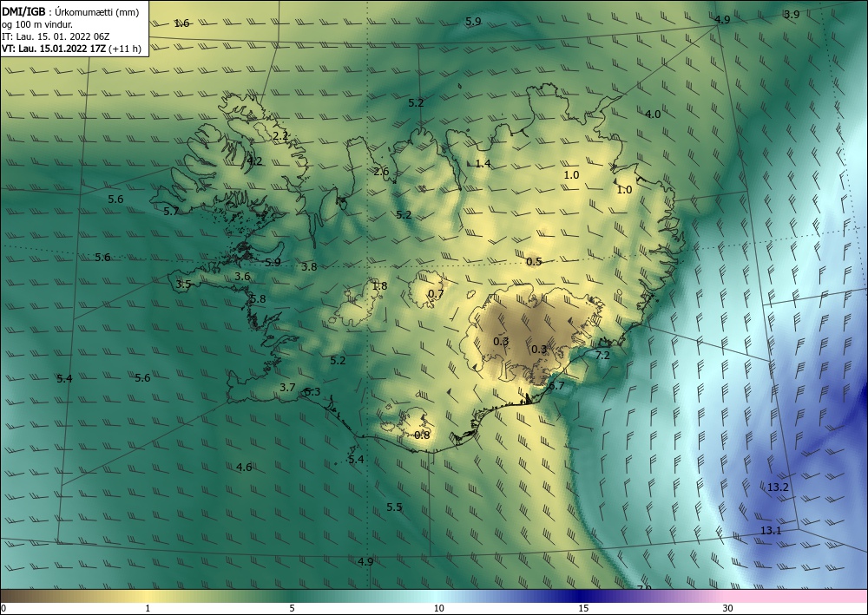Viewport: 868px width, 615px height.
Task: Click the 4.6 value south of Reykjanes
Action: click(x=244, y=468)
